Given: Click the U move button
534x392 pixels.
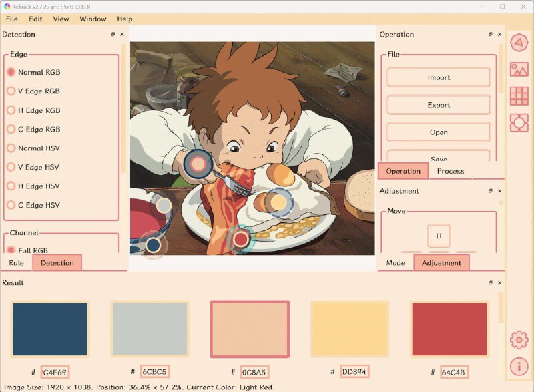Looking at the screenshot, I should 439,236.
